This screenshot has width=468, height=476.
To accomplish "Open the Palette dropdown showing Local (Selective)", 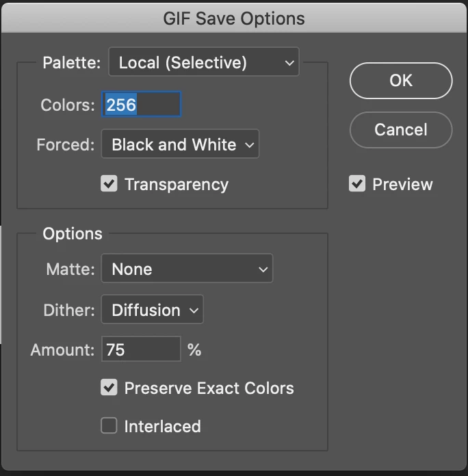I will pos(203,64).
